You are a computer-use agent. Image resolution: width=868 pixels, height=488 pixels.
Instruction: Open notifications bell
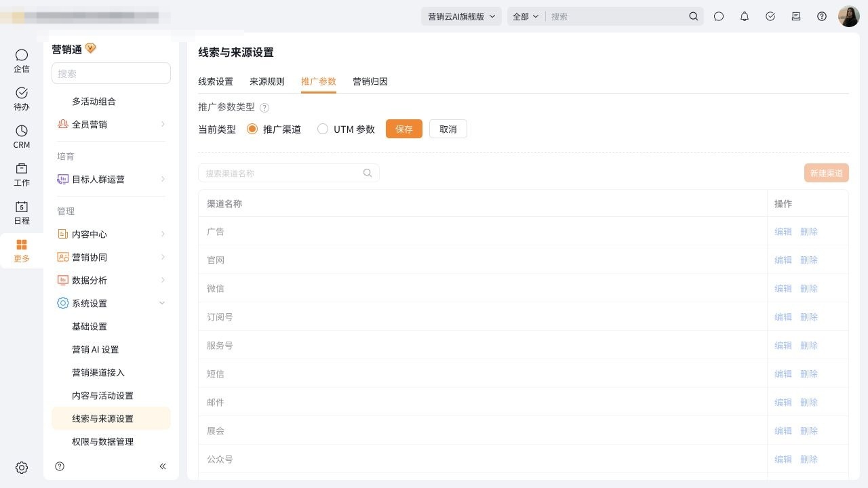[745, 16]
